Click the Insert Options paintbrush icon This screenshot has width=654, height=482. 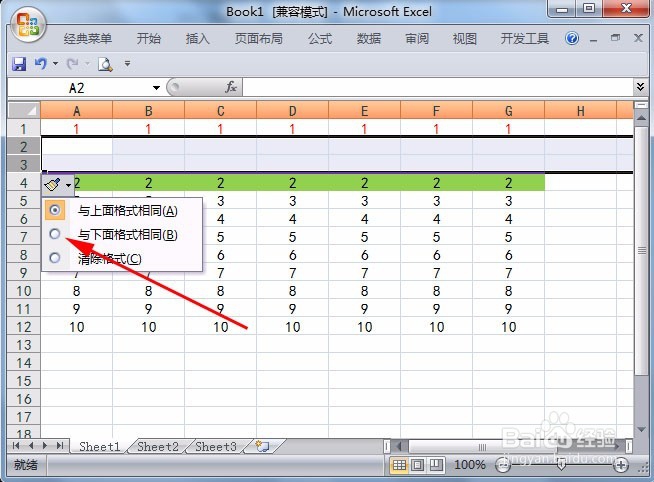[x=53, y=184]
